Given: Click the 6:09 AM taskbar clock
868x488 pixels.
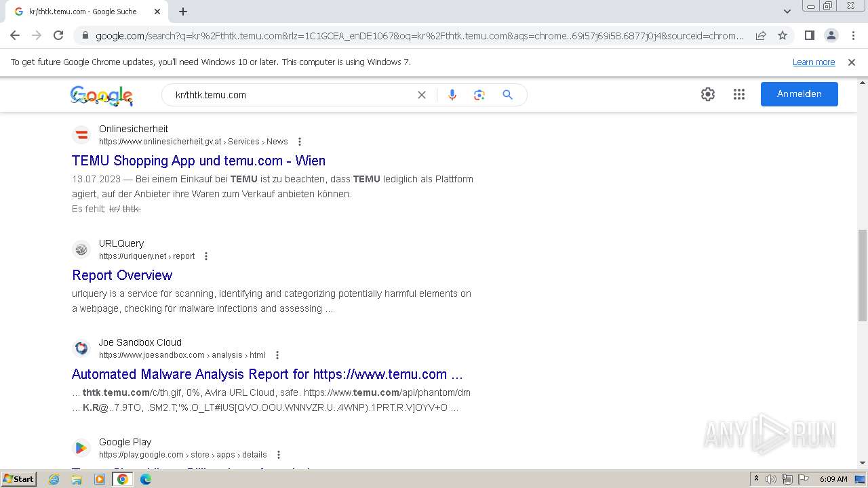Looking at the screenshot, I should pyautogui.click(x=833, y=479).
